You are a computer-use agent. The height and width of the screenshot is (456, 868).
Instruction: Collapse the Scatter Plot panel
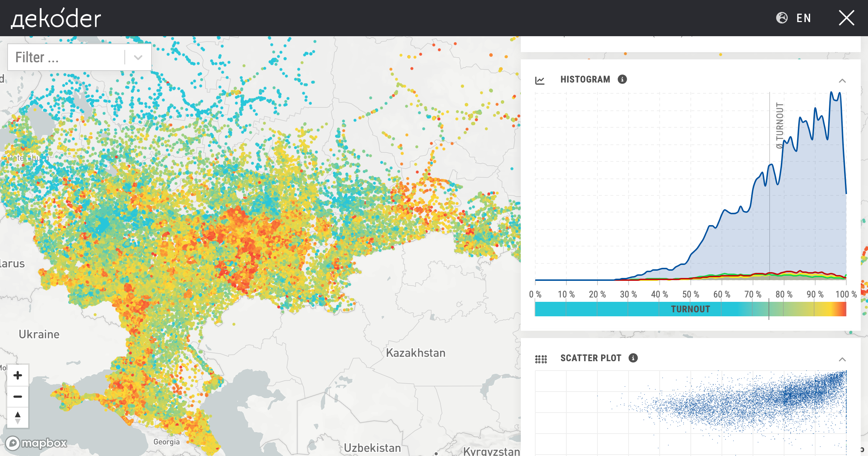(x=842, y=359)
